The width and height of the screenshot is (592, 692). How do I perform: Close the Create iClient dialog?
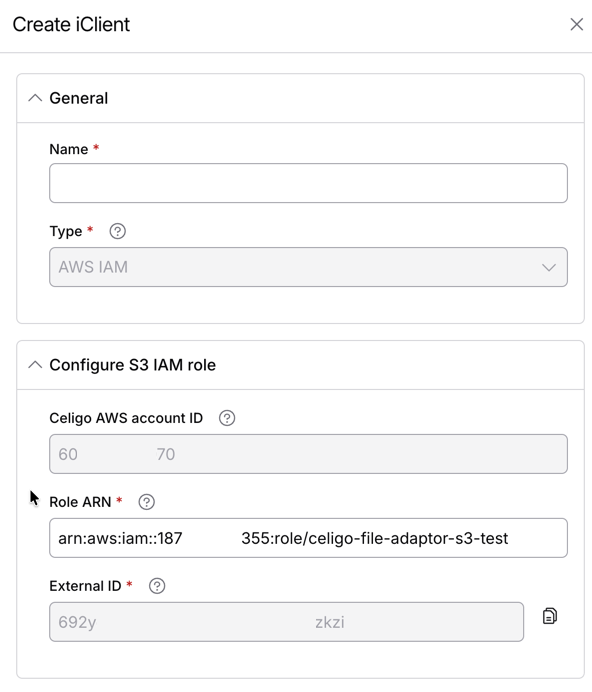tap(577, 24)
